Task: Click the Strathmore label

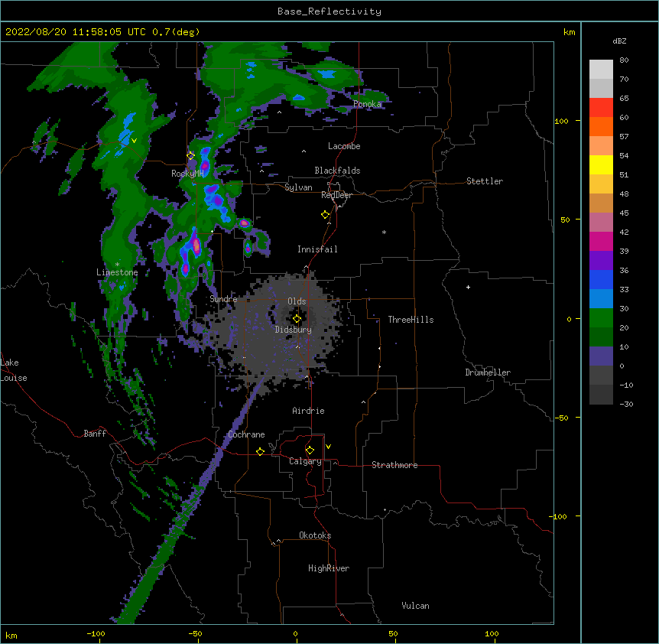Action: (x=394, y=465)
